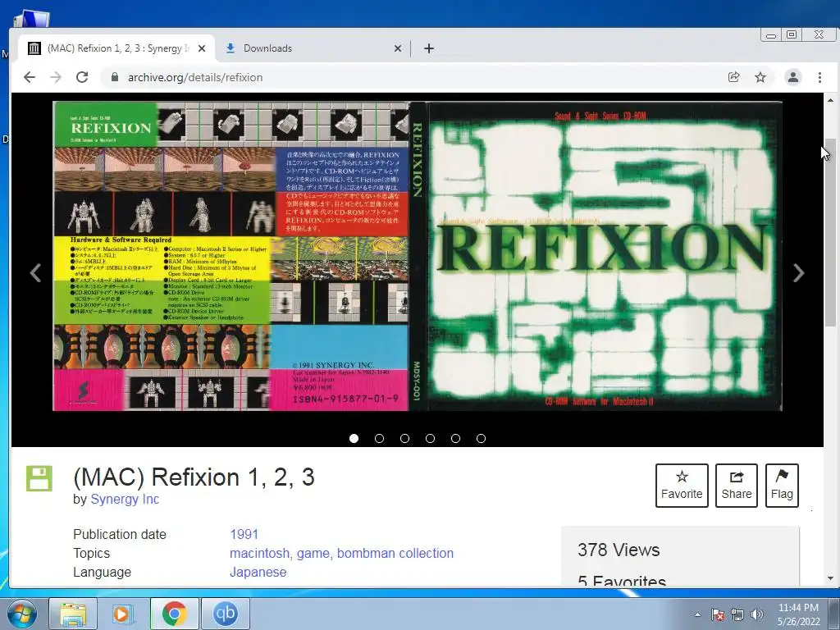Select the second carousel dot
840x630 pixels.
point(379,438)
